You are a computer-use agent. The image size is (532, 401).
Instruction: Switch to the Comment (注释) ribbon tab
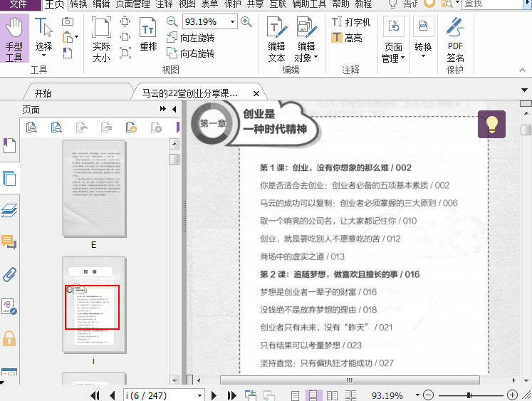tap(165, 4)
